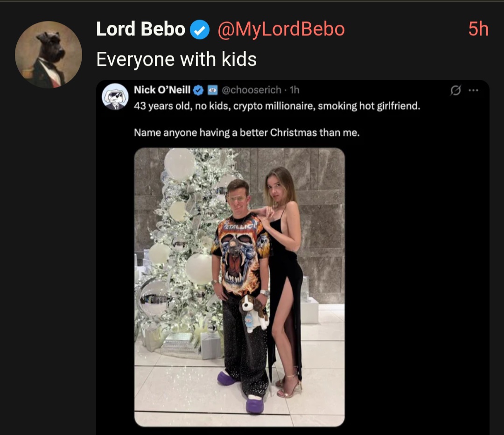Click the "43 years old, no kids" text line
This screenshot has height=435, width=504.
(277, 106)
